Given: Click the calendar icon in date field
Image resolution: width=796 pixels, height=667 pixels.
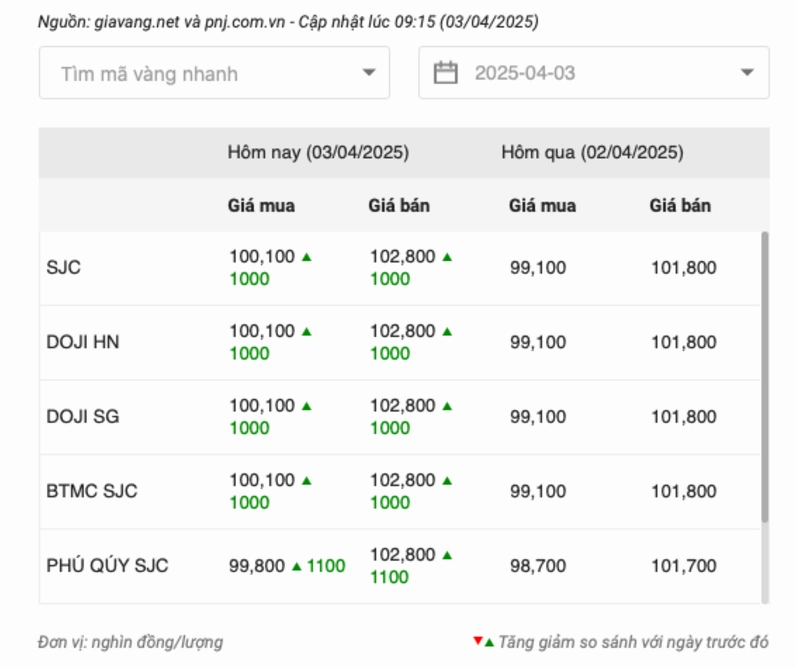Looking at the screenshot, I should (x=446, y=73).
